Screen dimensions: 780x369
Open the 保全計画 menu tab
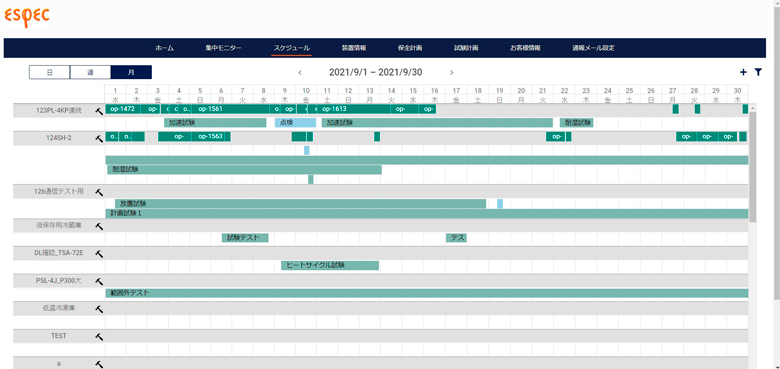(410, 48)
